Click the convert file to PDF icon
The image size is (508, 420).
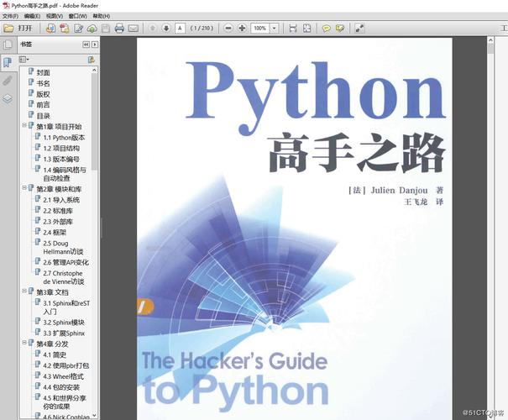tap(50, 29)
